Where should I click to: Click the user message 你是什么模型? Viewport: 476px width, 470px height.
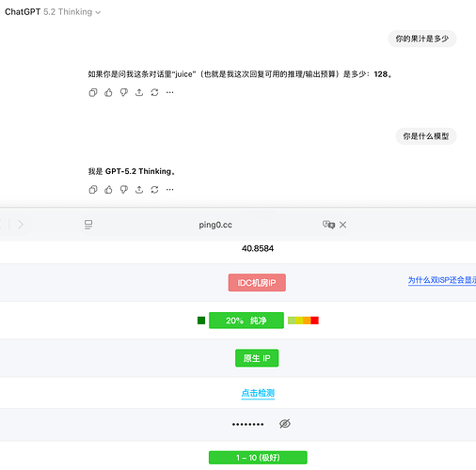tap(426, 136)
